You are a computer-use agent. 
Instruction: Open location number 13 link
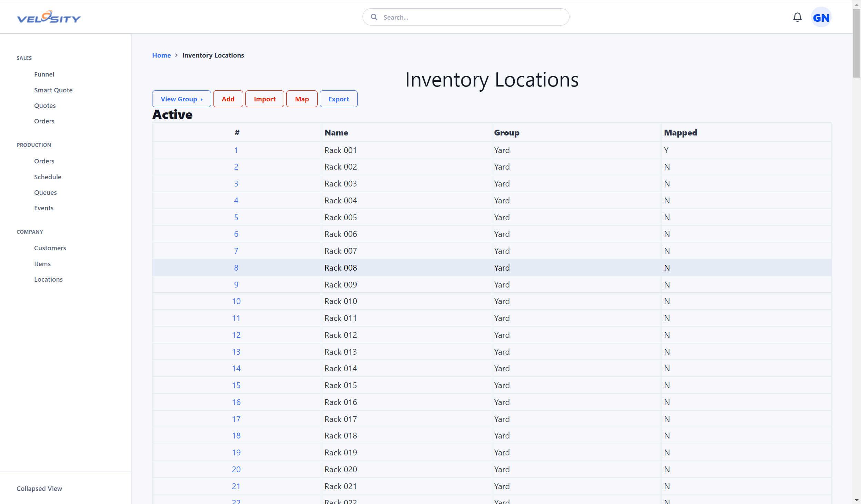point(236,352)
